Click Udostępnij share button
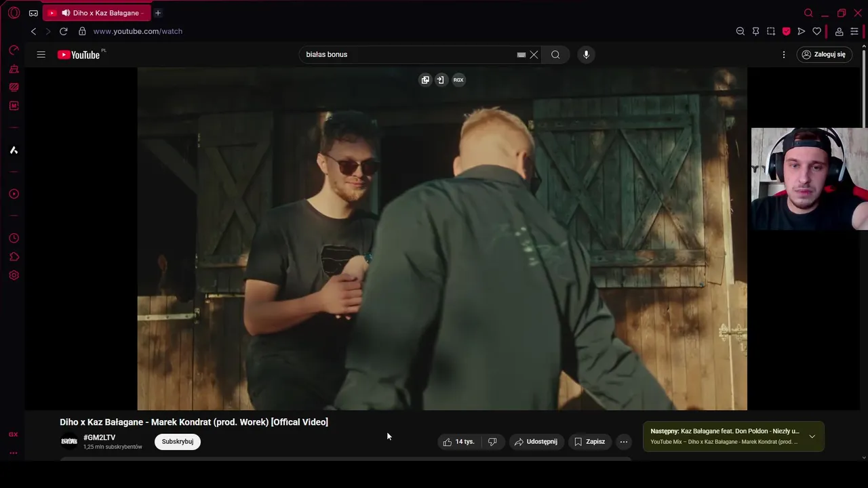Screen dimensions: 868x488 point(536,441)
